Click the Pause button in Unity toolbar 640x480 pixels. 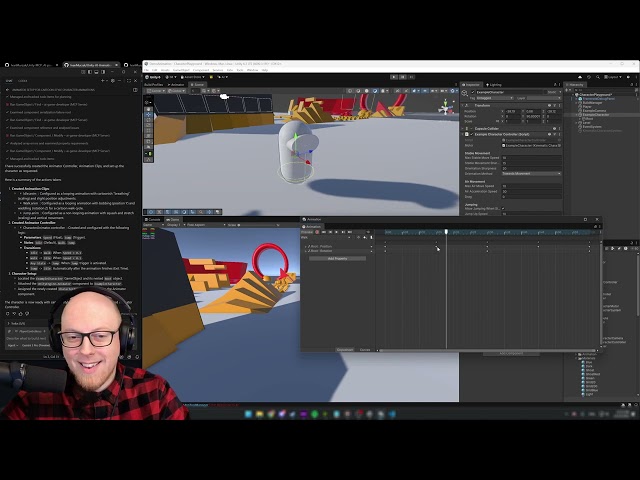pyautogui.click(x=402, y=77)
